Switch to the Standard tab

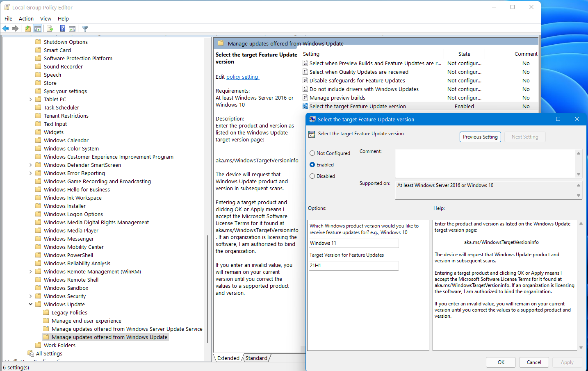point(256,358)
